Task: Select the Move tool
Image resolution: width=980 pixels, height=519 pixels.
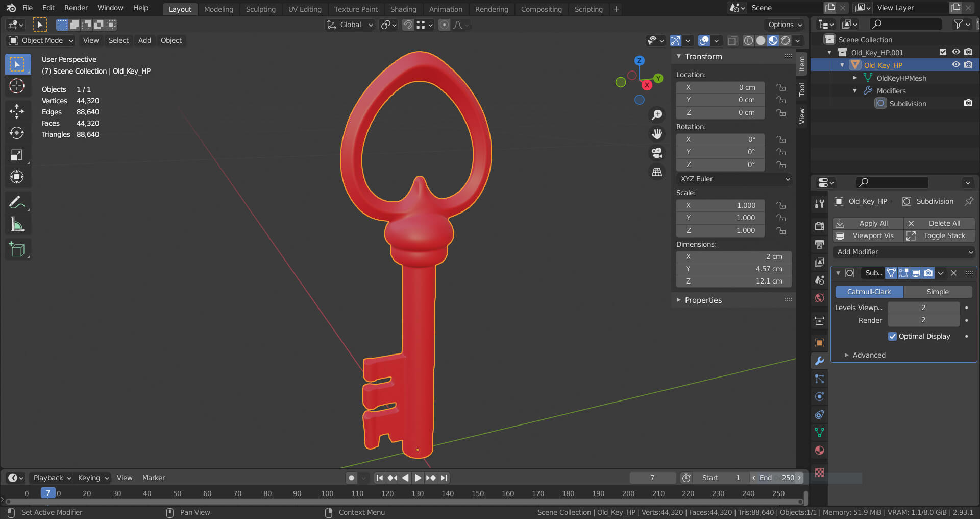Action: coord(17,111)
